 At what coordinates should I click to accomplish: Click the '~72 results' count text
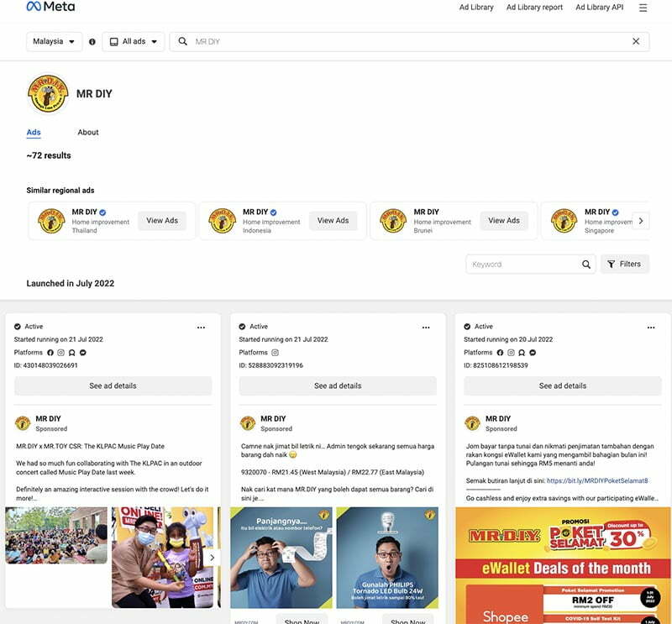pos(49,155)
